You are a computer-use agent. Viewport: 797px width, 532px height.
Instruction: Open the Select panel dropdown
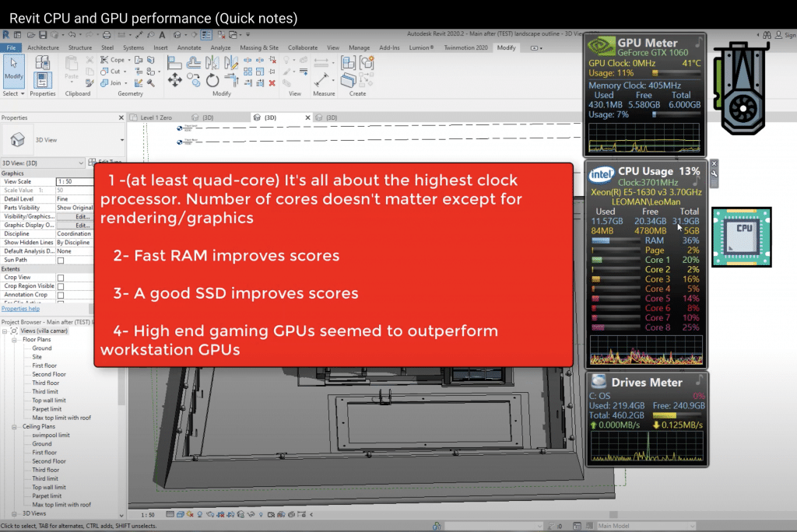[x=13, y=93]
